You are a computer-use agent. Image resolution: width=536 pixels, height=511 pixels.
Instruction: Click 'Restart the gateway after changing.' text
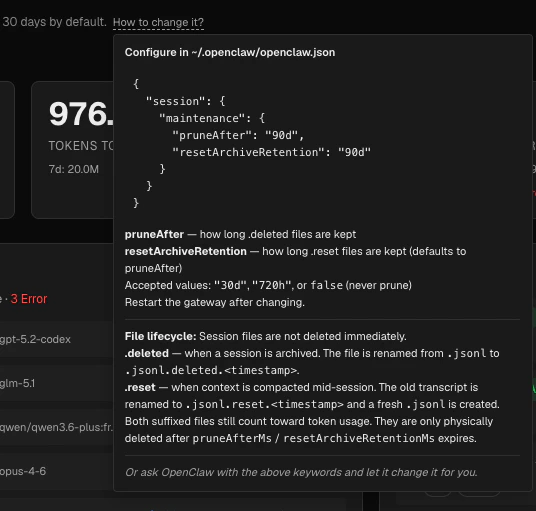[x=215, y=302]
